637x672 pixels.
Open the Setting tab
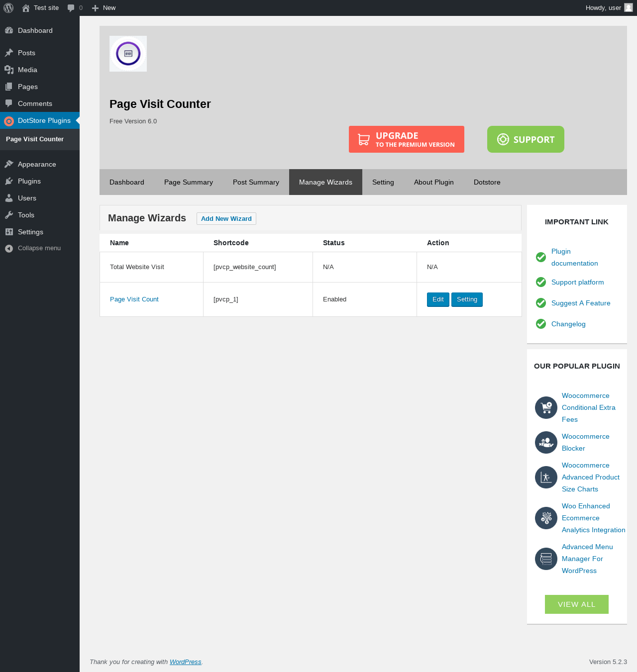tap(383, 182)
